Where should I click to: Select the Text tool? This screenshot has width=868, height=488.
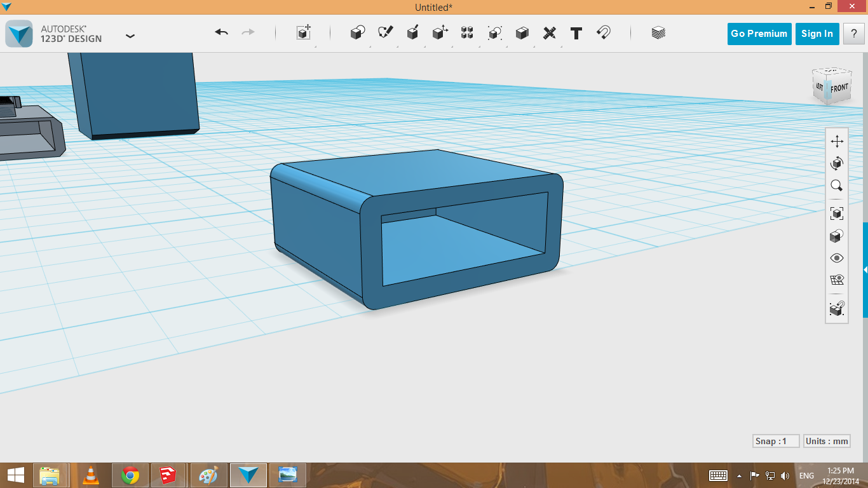tap(576, 33)
